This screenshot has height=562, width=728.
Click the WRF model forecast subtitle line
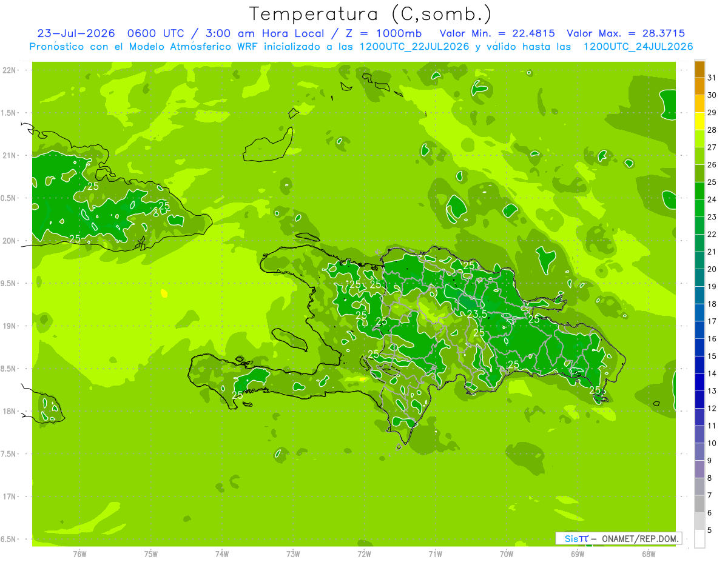(x=361, y=47)
